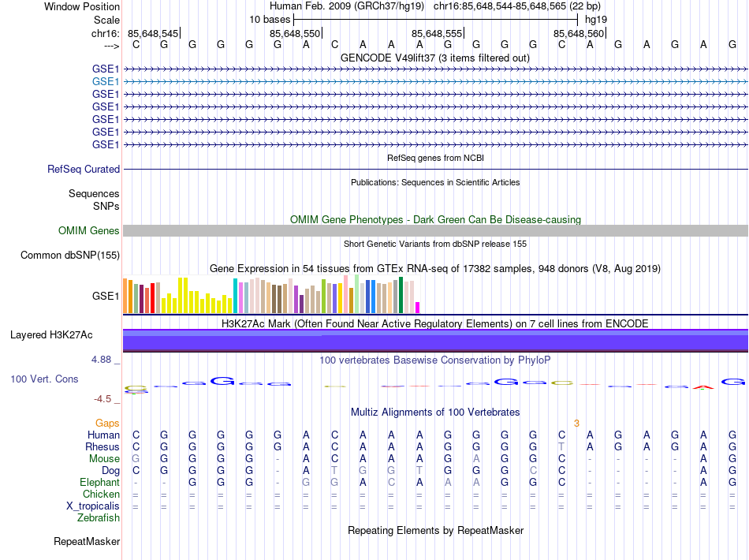The width and height of the screenshot is (749, 560).
Task: Select the Elephant species label
Action: point(99,483)
